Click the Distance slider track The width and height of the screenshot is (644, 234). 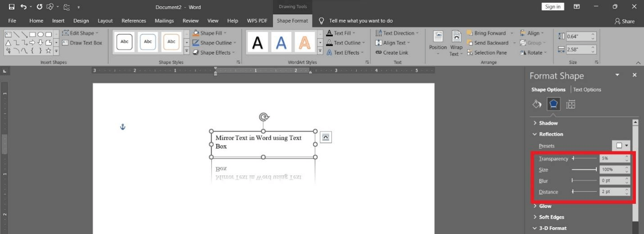point(584,192)
